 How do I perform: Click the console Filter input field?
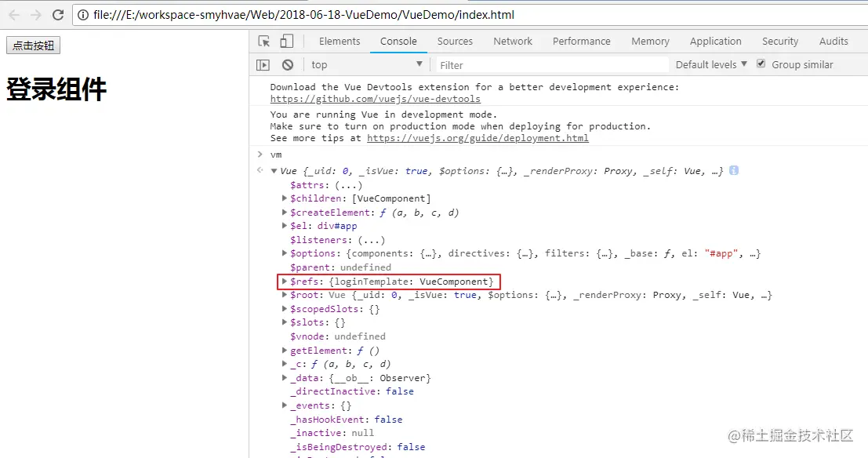552,65
